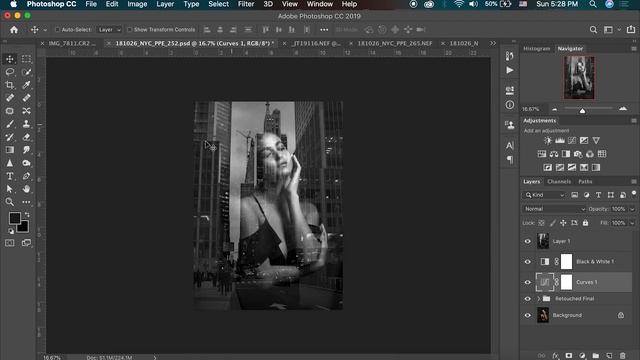Viewport: 640px width, 360px height.
Task: Switch to the Paths tab
Action: point(585,182)
